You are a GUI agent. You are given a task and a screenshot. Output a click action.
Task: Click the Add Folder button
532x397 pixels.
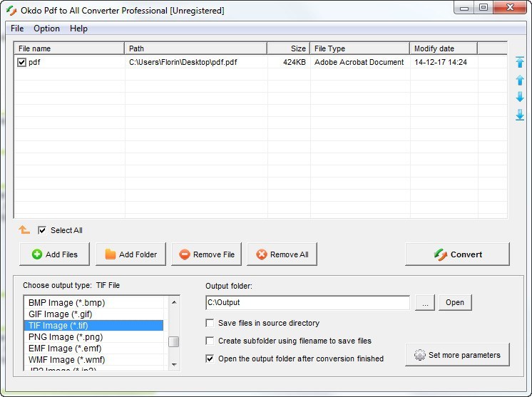tap(131, 254)
